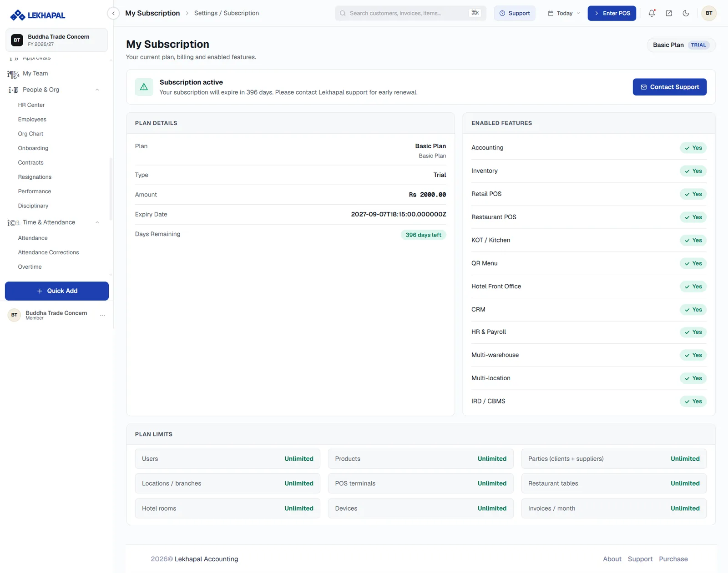Click the Yes badge for Retail POS

(x=693, y=194)
